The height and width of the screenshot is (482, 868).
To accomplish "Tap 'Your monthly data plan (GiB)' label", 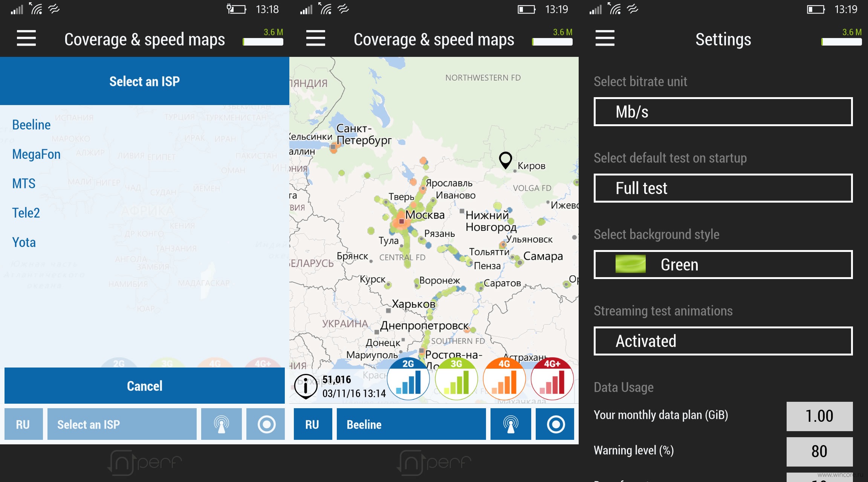I will tap(661, 415).
